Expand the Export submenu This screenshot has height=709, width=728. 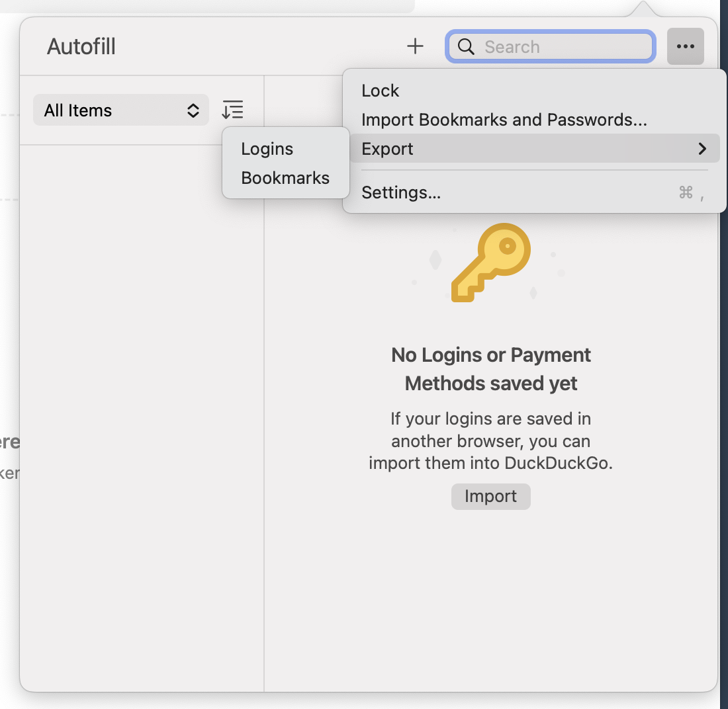[534, 149]
